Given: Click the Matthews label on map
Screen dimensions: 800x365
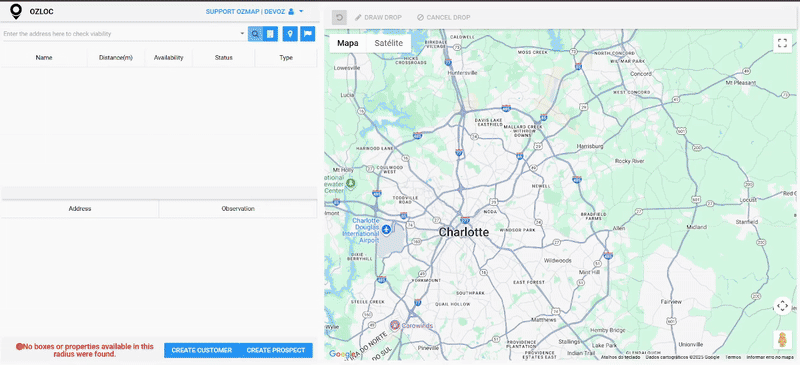Looking at the screenshot, I should (x=543, y=320).
